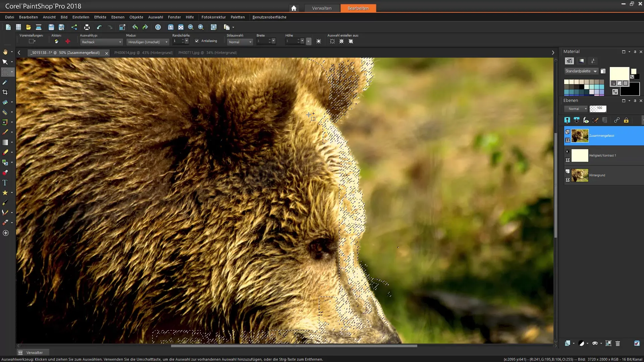The image size is (644, 362).
Task: Open the Stilauswahl Normal dropdown
Action: (x=240, y=42)
